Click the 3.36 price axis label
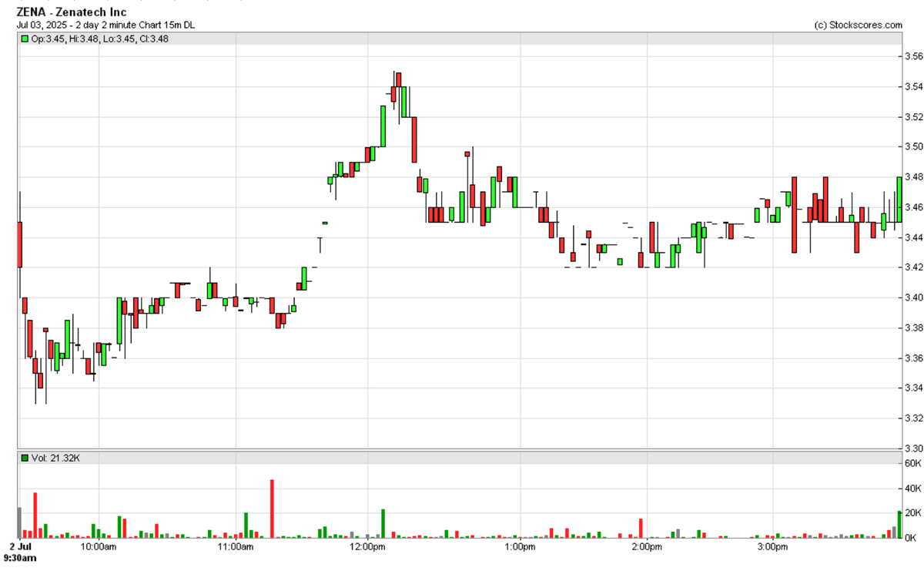Screen dimensions: 924x571 [x=913, y=358]
